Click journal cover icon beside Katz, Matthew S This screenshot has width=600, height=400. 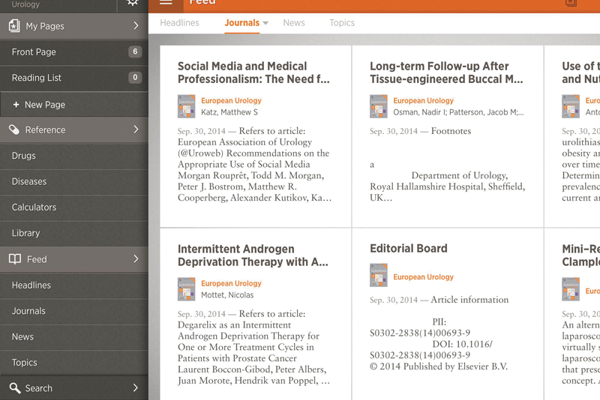click(x=186, y=106)
